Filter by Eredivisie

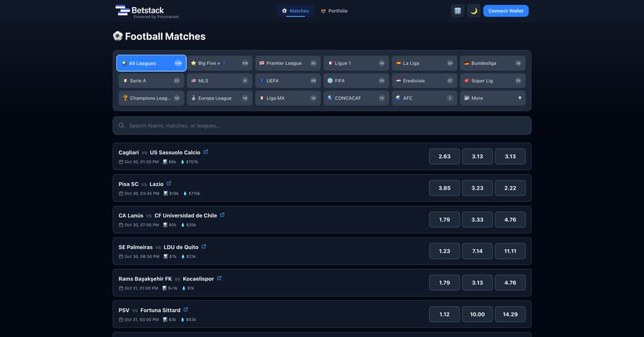[x=424, y=81]
